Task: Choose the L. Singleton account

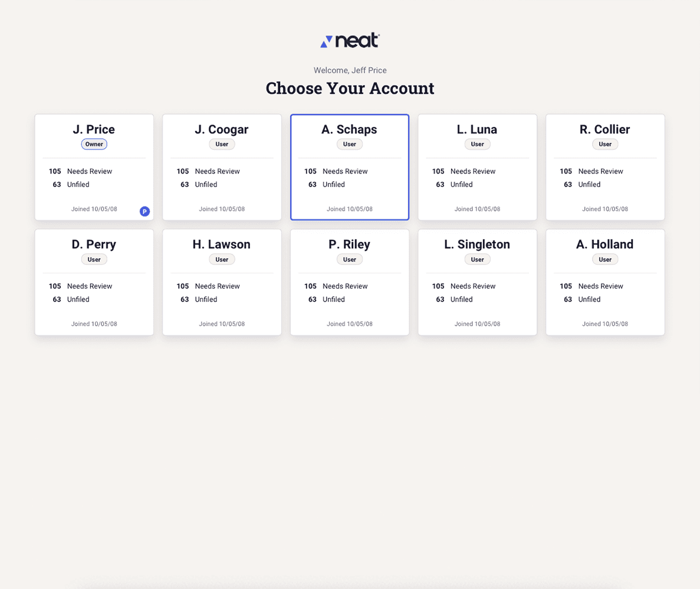Action: click(477, 283)
